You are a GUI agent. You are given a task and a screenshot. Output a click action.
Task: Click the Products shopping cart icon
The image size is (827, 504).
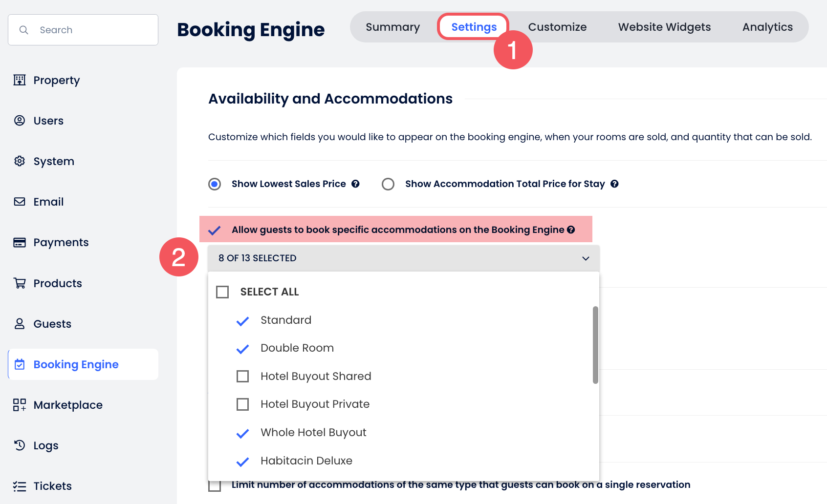(20, 283)
